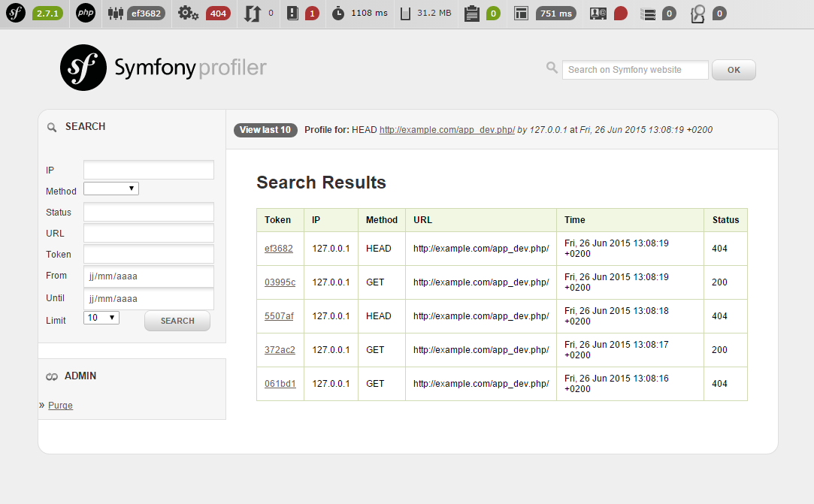Open the AJAX requests arrows icon

[x=252, y=14]
